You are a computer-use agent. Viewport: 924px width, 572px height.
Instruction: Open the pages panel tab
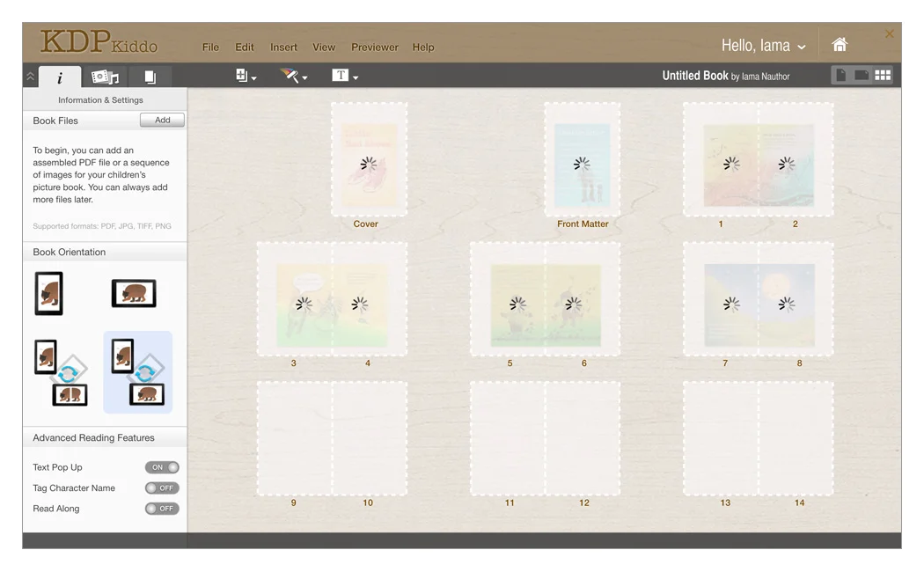click(150, 77)
